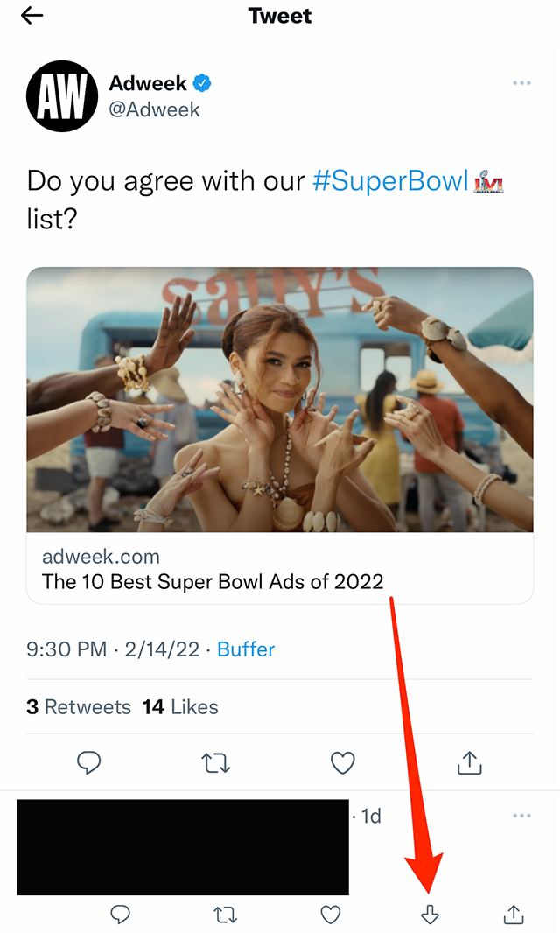Open the reply icon on the bottom tweet
560x933 pixels.
(120, 914)
